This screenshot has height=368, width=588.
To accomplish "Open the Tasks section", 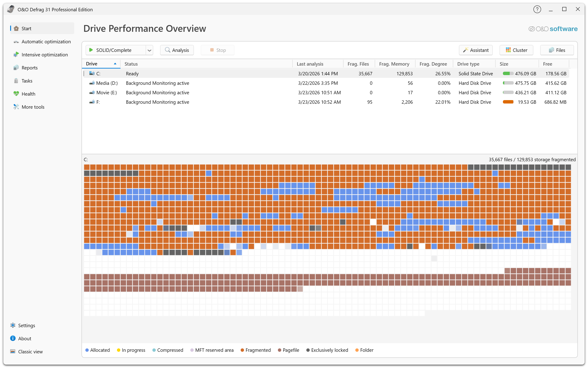I will click(x=27, y=80).
